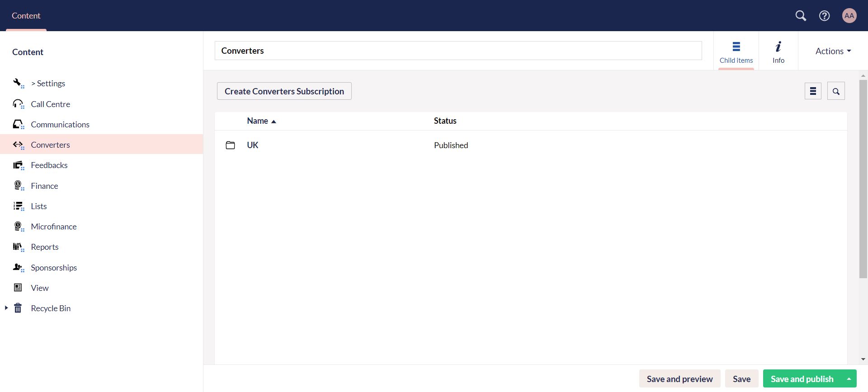
Task: Click the Finance coin icon
Action: coord(18,186)
